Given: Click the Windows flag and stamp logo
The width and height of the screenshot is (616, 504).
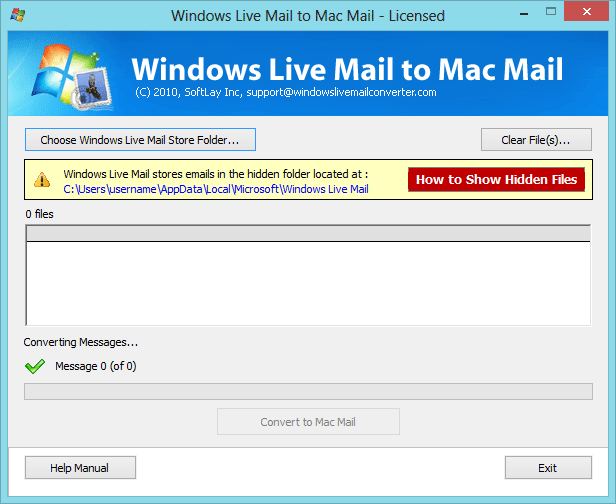Looking at the screenshot, I should click(x=73, y=77).
